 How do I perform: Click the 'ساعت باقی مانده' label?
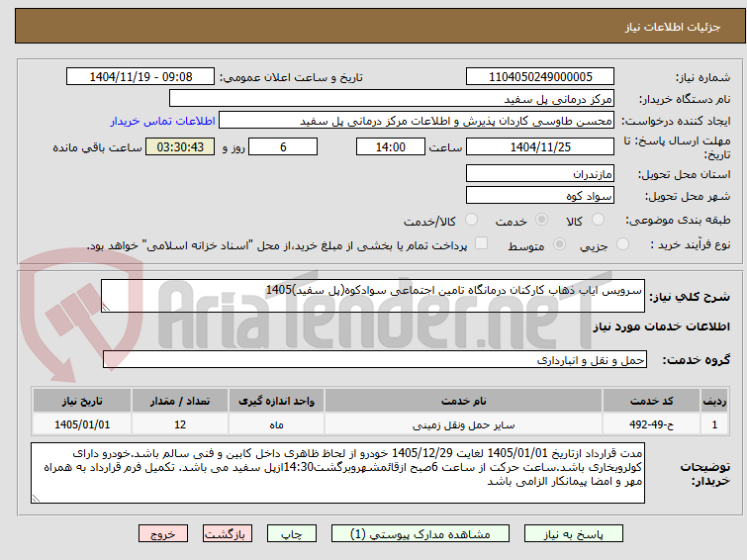[97, 147]
